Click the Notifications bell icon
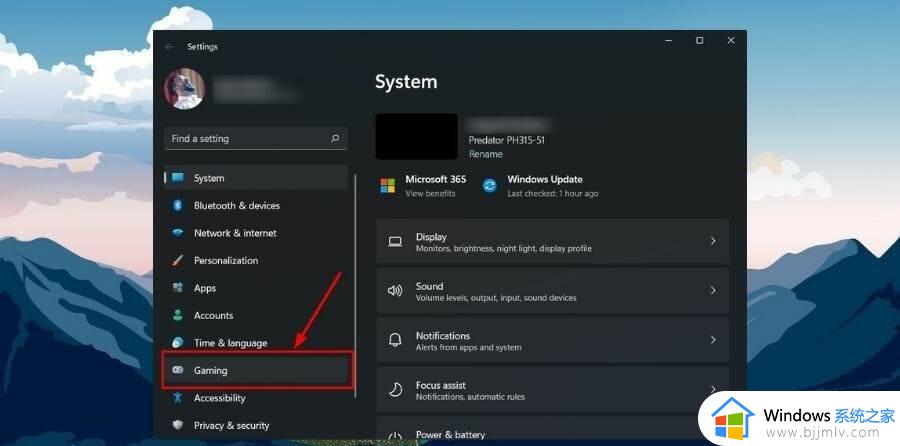900x446 pixels. pyautogui.click(x=395, y=340)
